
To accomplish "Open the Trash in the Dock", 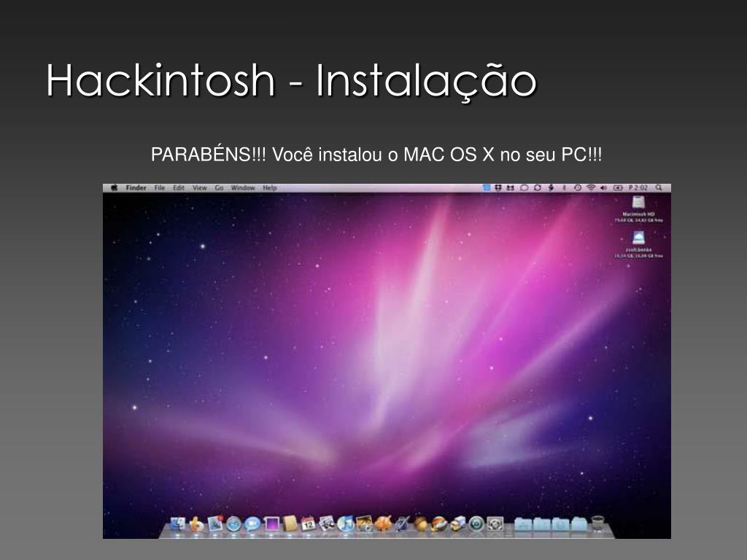I will (x=598, y=524).
